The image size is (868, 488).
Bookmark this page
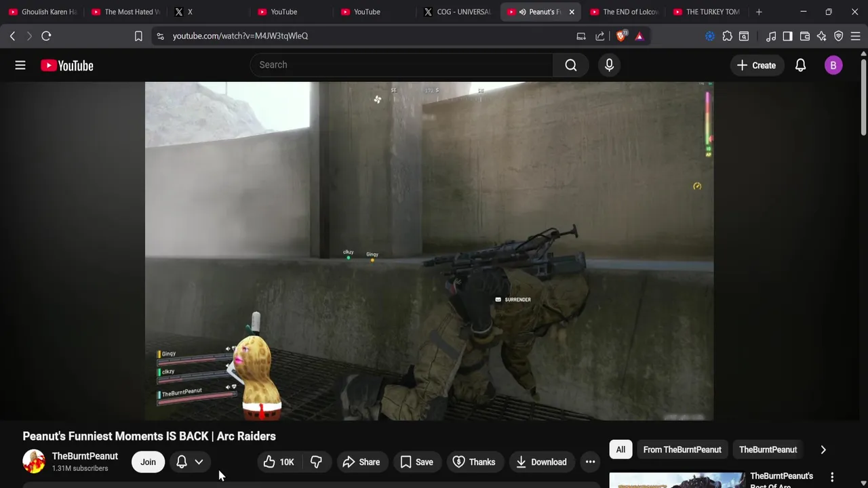point(138,36)
